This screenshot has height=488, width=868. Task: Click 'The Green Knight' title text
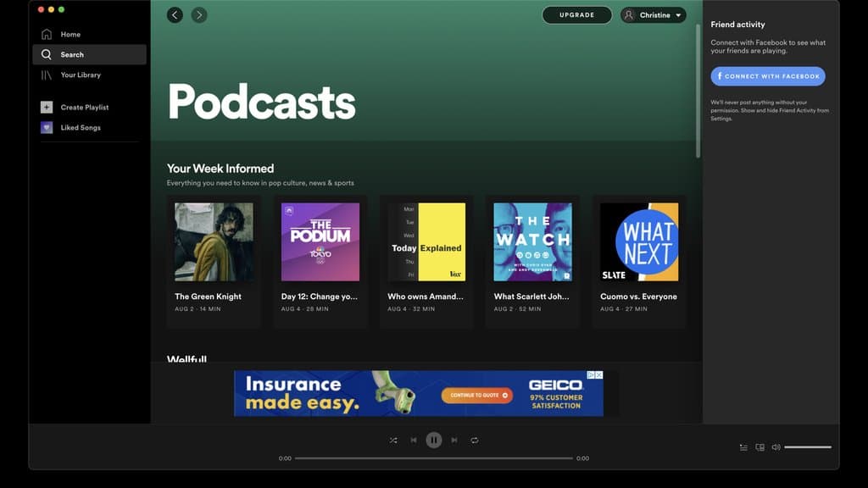coord(209,297)
